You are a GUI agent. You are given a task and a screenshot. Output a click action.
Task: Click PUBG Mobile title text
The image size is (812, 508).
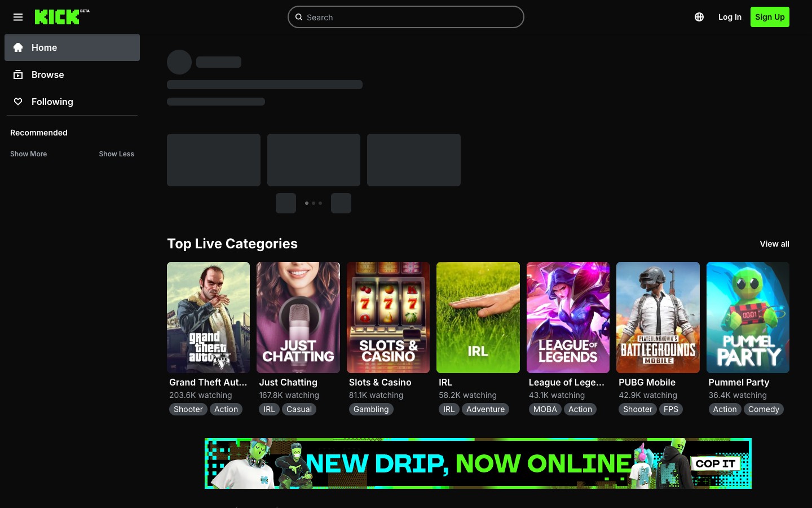(x=647, y=382)
